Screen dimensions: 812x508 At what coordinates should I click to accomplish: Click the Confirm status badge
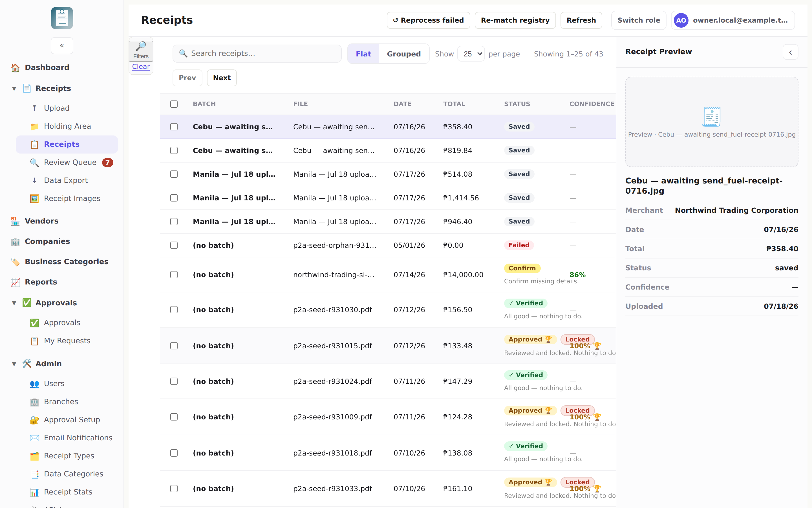click(x=522, y=268)
